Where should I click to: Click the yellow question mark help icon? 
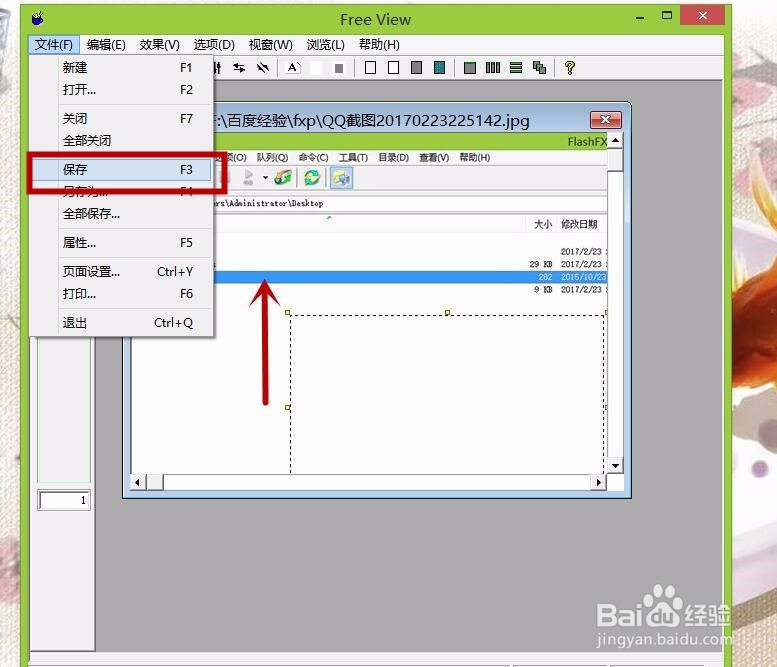(570, 68)
